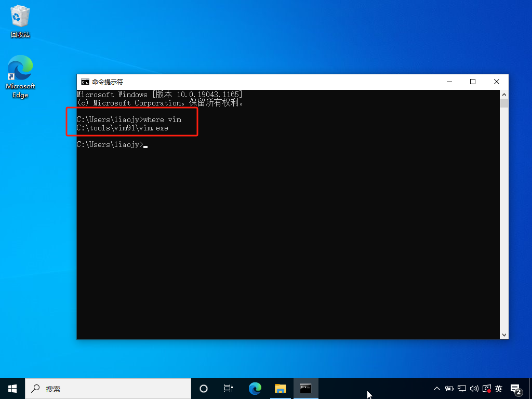Click the tray icon with red dot
This screenshot has width=532, height=399.
click(486, 389)
